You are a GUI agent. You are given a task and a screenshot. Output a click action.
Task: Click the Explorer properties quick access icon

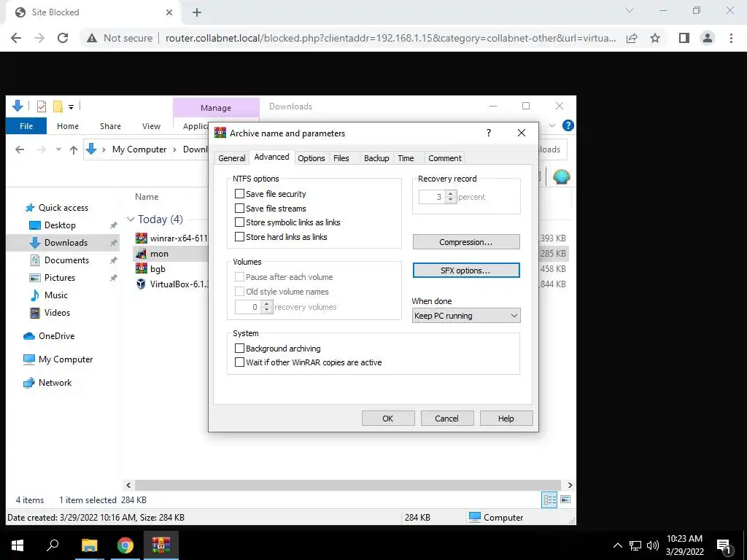tap(42, 106)
